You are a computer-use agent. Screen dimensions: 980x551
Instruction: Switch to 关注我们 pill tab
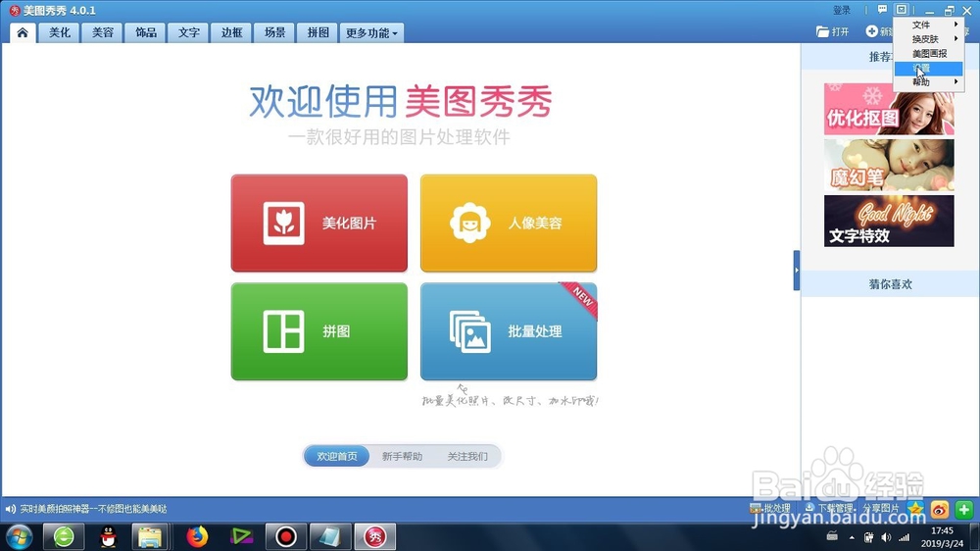[x=467, y=456]
